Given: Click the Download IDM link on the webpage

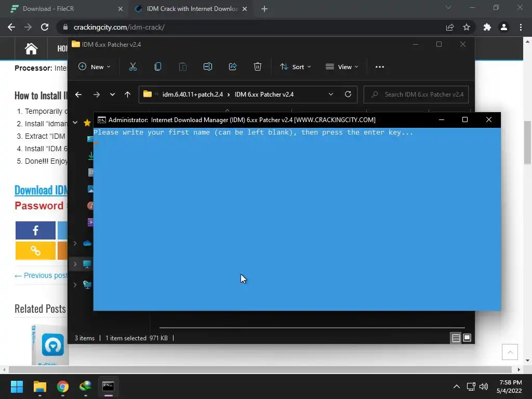Looking at the screenshot, I should click(41, 190).
